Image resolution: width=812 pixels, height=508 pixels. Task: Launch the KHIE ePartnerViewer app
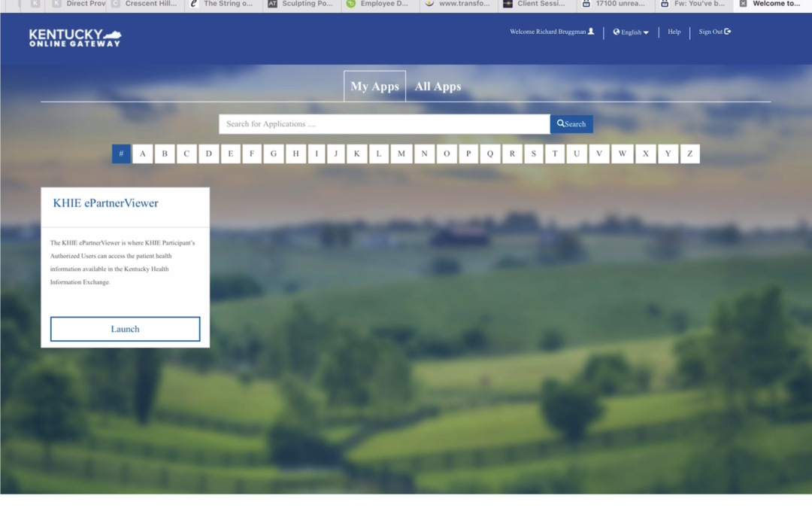126,329
